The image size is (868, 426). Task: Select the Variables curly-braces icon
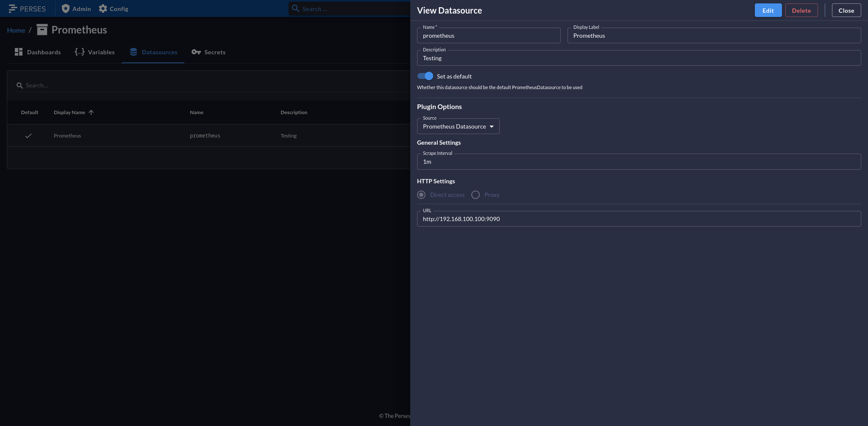coord(79,52)
